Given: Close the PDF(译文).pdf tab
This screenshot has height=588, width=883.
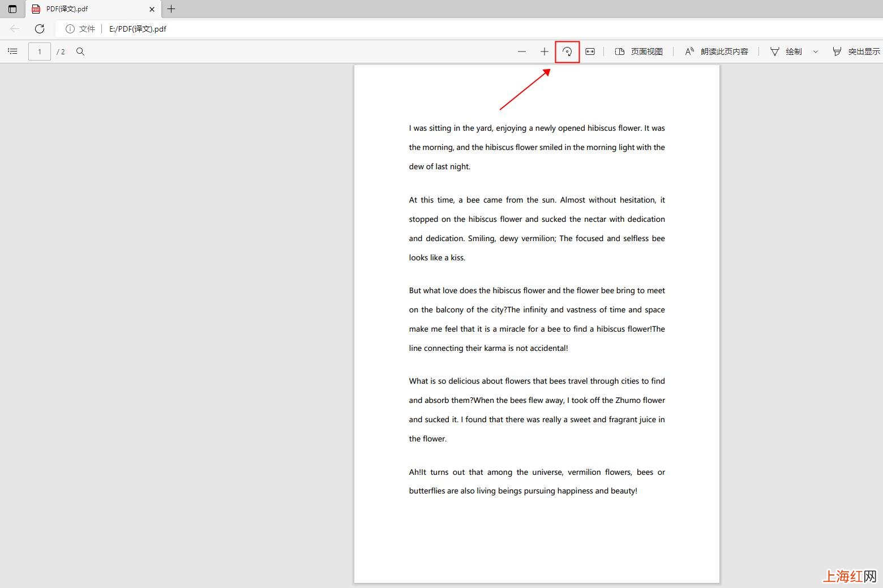Looking at the screenshot, I should pos(152,9).
